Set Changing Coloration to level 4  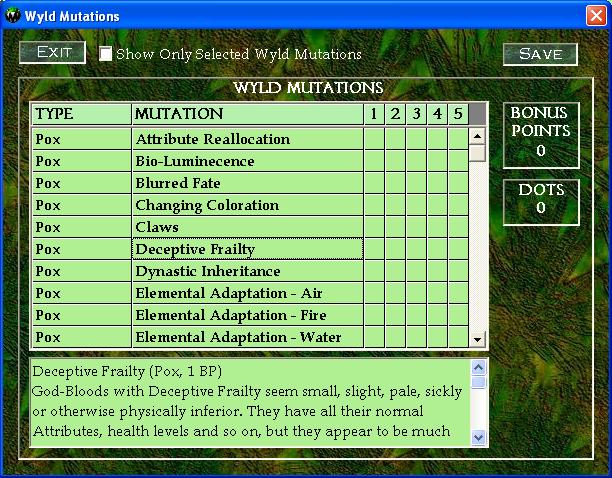click(x=438, y=205)
